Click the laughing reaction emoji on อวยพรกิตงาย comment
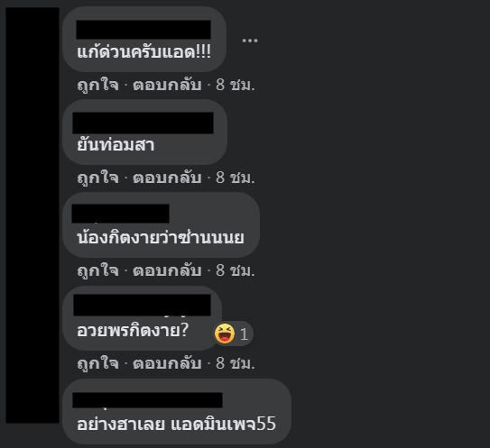490x448 pixels. pyautogui.click(x=225, y=334)
